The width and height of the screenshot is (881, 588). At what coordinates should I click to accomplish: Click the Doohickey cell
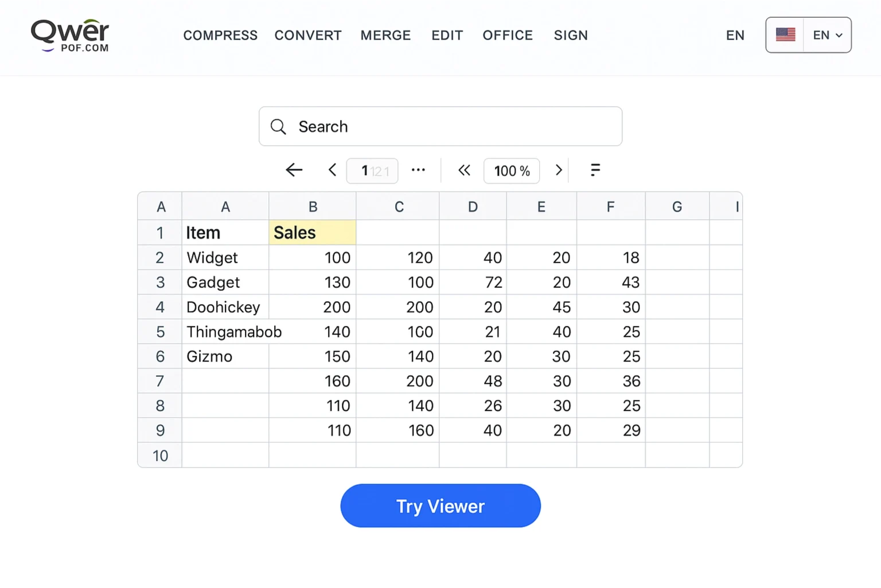[x=225, y=307]
